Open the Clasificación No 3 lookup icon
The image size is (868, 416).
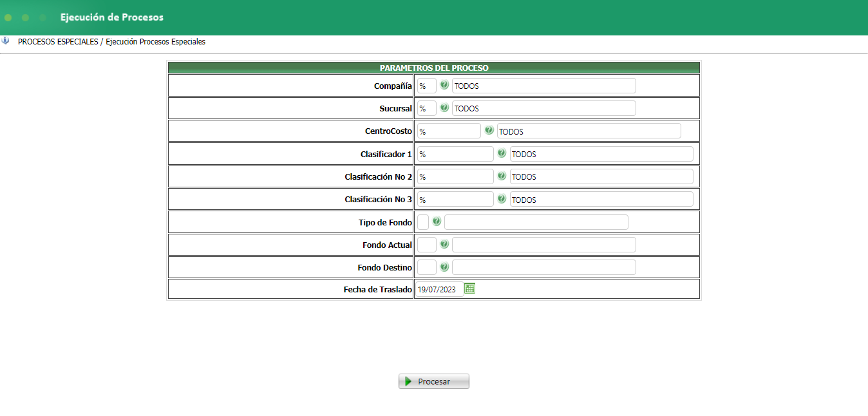click(x=502, y=199)
